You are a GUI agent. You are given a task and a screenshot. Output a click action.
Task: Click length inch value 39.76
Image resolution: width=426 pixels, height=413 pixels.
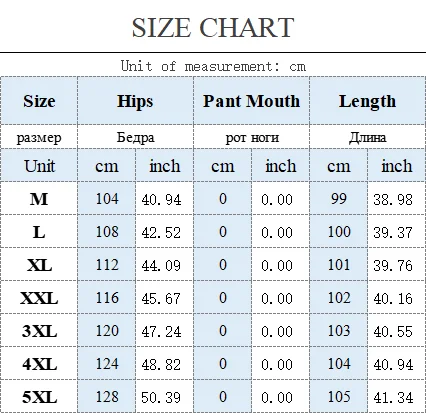point(393,265)
